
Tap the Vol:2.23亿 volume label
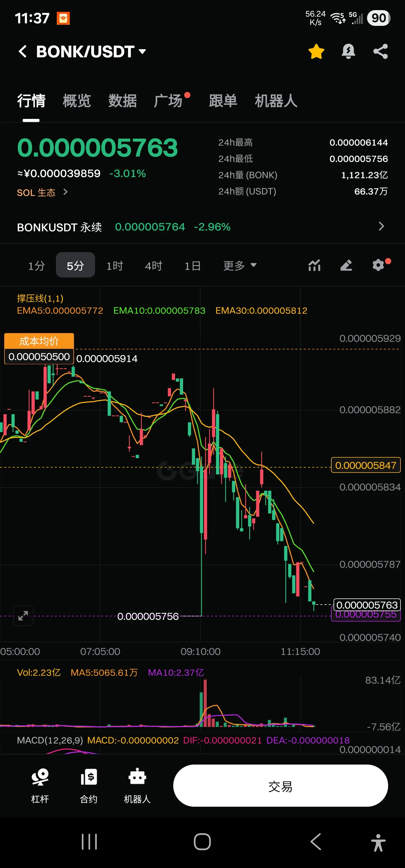tap(39, 673)
